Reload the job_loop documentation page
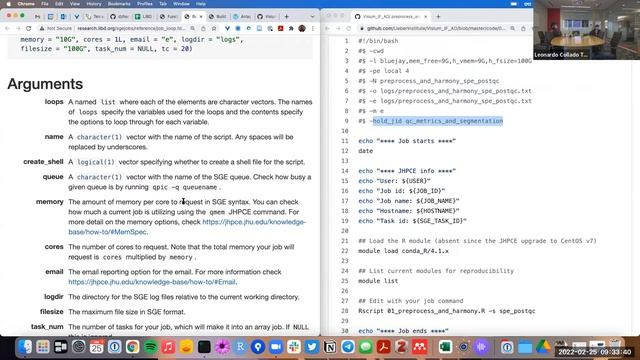This screenshot has width=640, height=360. pos(29,29)
